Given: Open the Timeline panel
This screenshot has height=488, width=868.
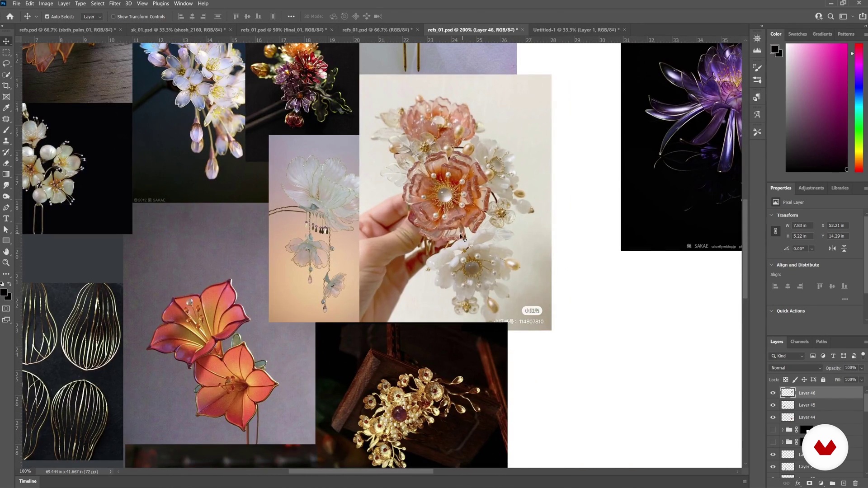Looking at the screenshot, I should (28, 481).
